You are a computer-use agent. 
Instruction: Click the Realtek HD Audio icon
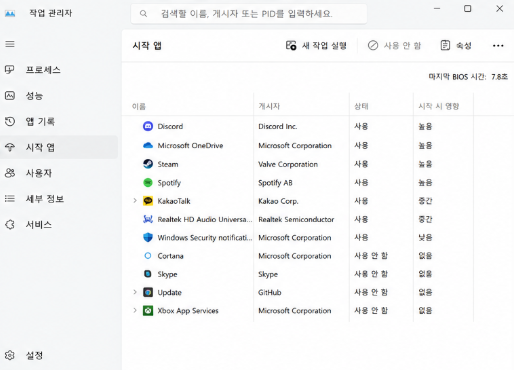click(x=148, y=219)
